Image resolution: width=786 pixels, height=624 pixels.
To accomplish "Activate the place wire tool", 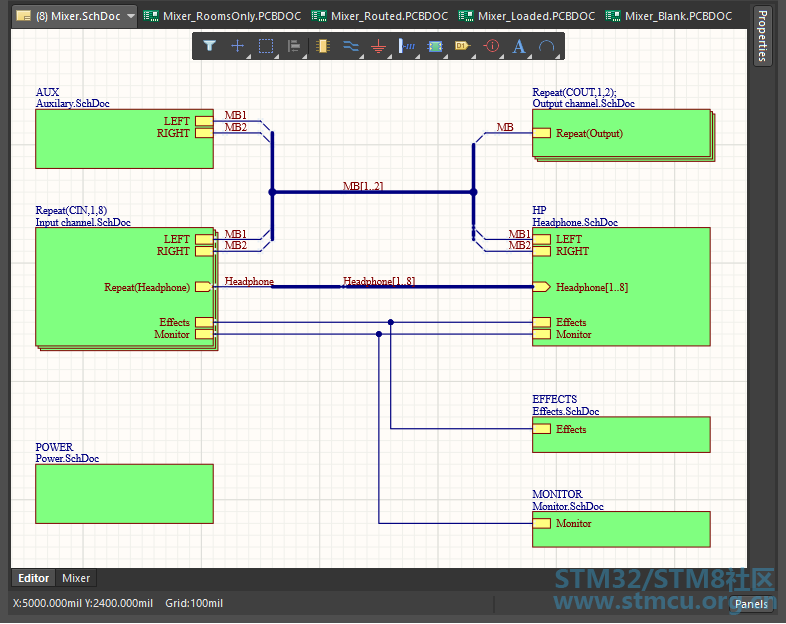I will (x=351, y=46).
